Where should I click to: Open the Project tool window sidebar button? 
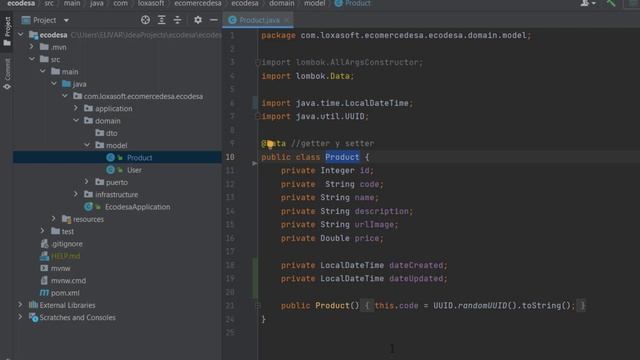(x=7, y=31)
